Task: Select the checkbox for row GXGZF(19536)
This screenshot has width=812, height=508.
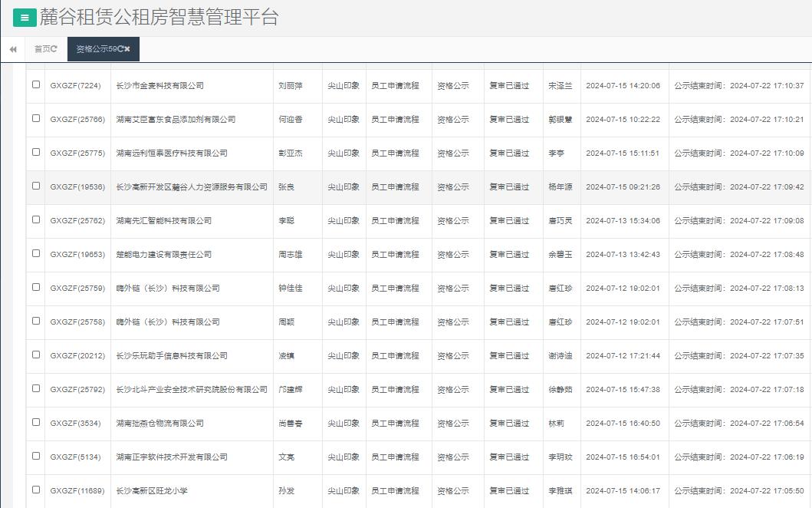Action: 36,186
